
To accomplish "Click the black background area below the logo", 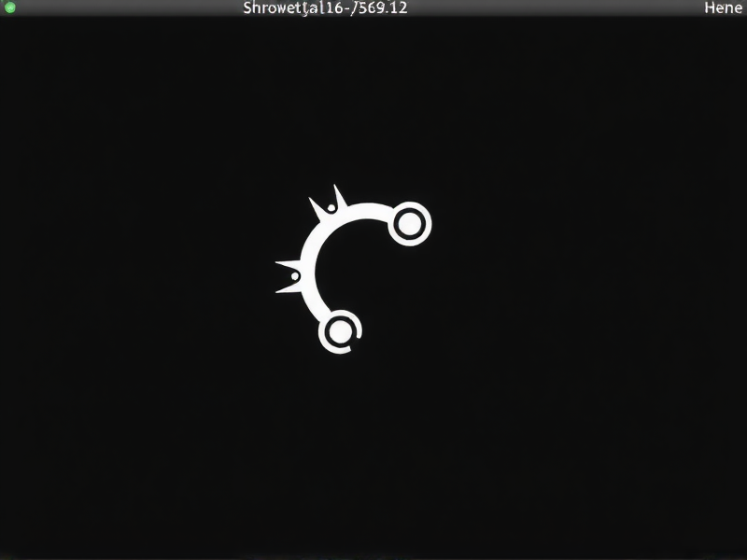I will coord(373,457).
